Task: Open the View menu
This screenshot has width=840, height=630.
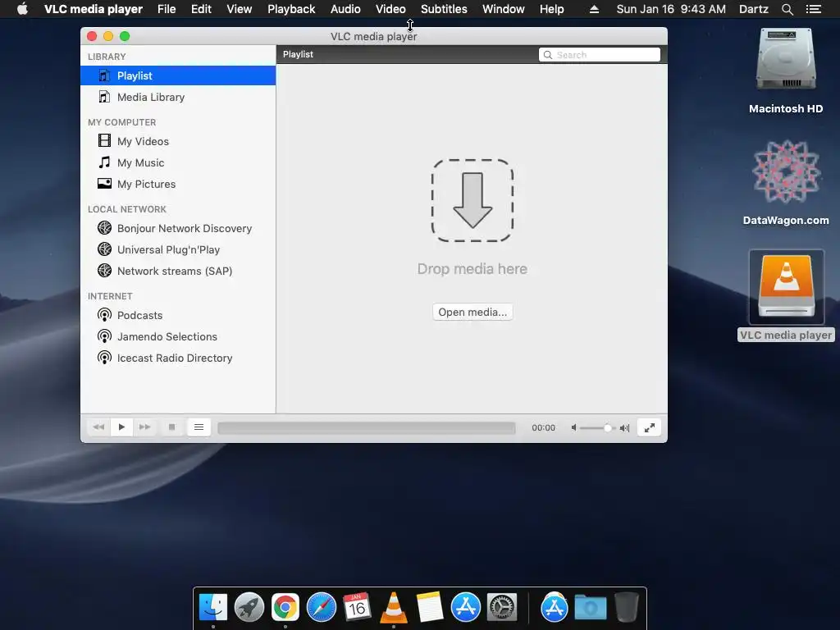Action: (239, 9)
